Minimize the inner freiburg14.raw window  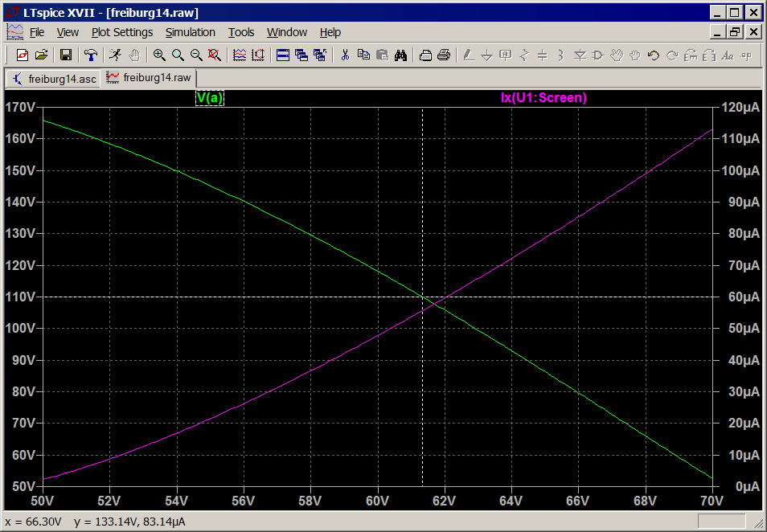[x=718, y=33]
